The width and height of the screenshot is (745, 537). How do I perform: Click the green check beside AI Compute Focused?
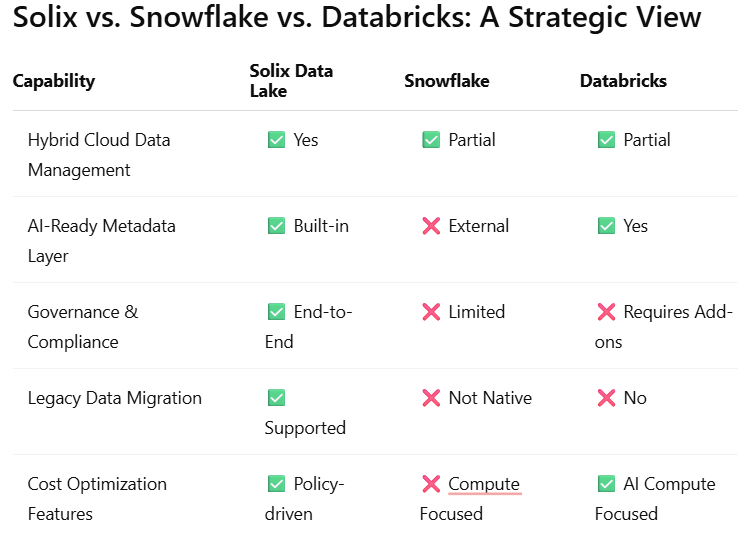606,484
